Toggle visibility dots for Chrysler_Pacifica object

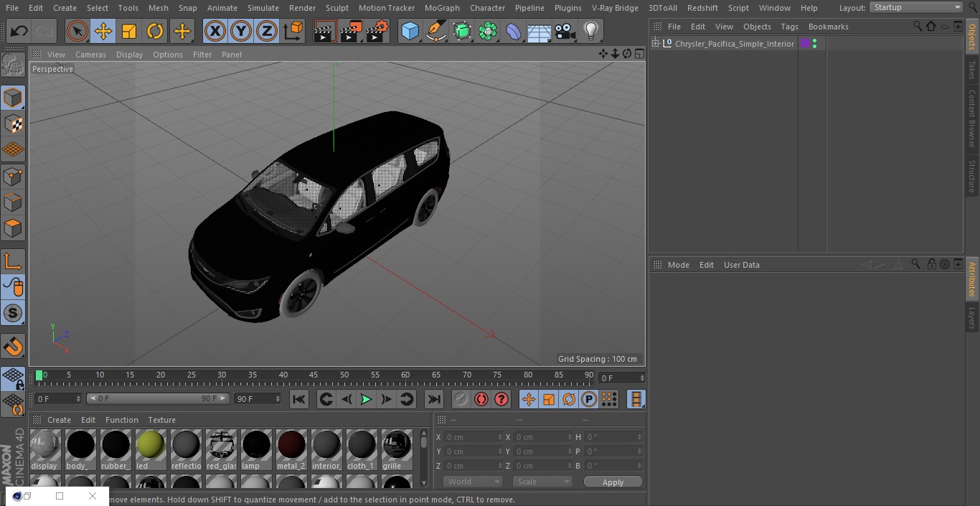click(x=814, y=44)
